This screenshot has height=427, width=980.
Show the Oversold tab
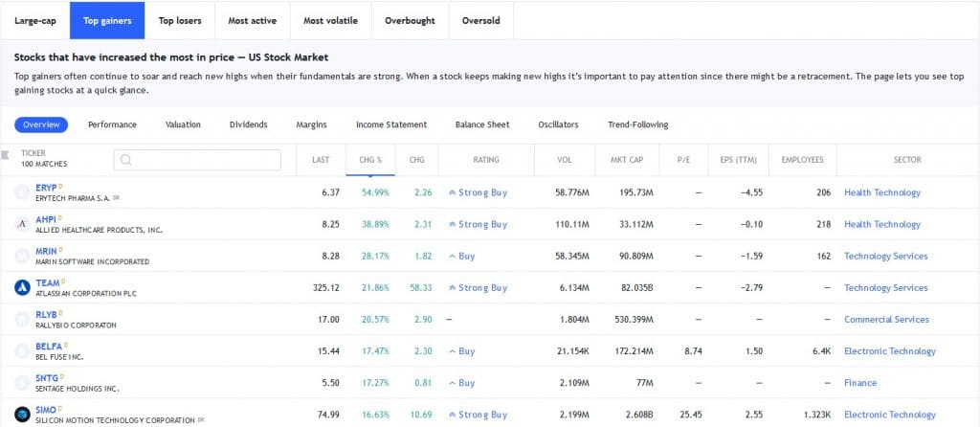point(481,21)
